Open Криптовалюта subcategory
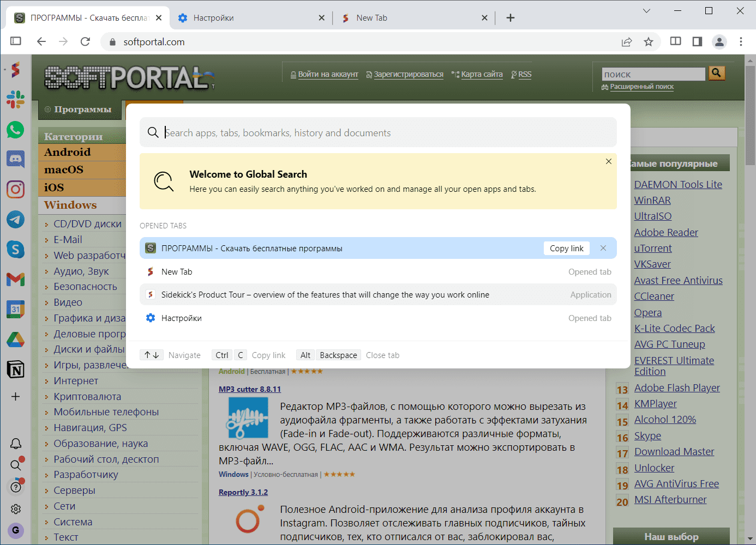Image resolution: width=756 pixels, height=545 pixels. pyautogui.click(x=87, y=397)
